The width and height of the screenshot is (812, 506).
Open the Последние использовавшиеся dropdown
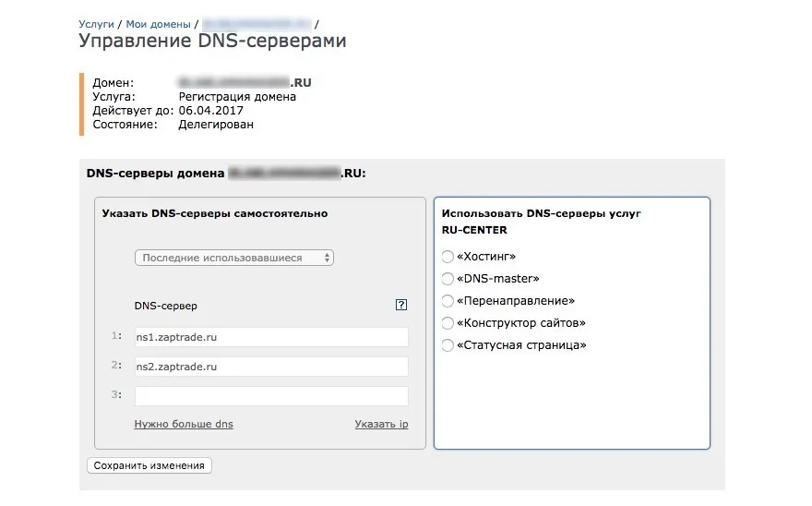tap(234, 258)
